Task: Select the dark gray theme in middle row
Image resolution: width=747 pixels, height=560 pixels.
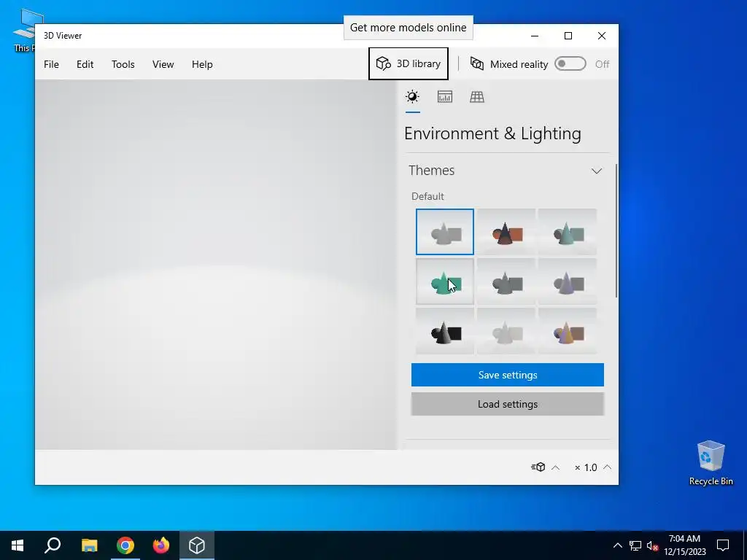Action: [x=506, y=281]
